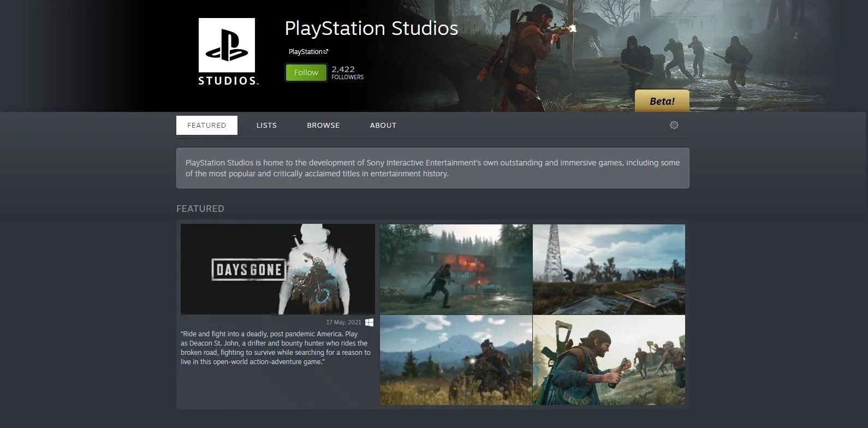Click the 2,422 followers count
Viewport: 868px width, 428px height.
(x=347, y=73)
